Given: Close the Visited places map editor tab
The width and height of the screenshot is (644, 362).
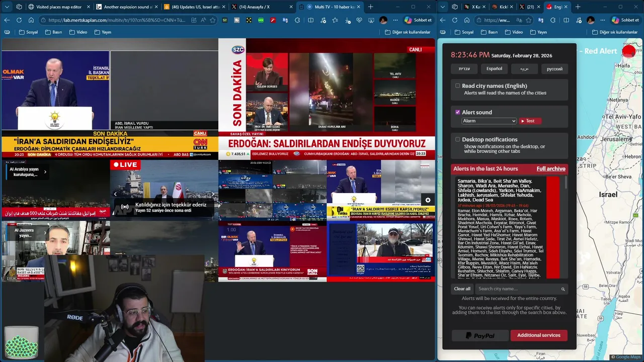Looking at the screenshot, I should [x=89, y=7].
